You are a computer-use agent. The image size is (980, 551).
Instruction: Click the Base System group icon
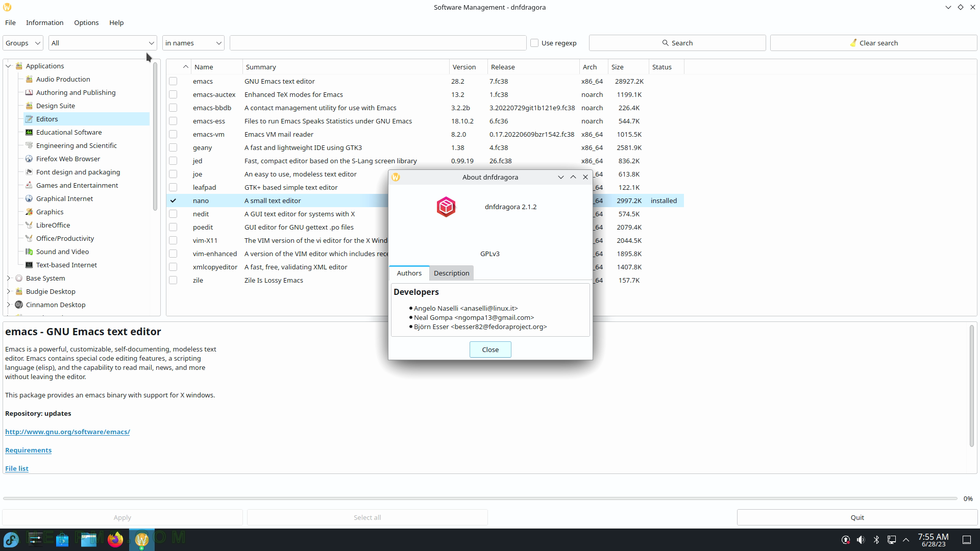[x=19, y=278]
